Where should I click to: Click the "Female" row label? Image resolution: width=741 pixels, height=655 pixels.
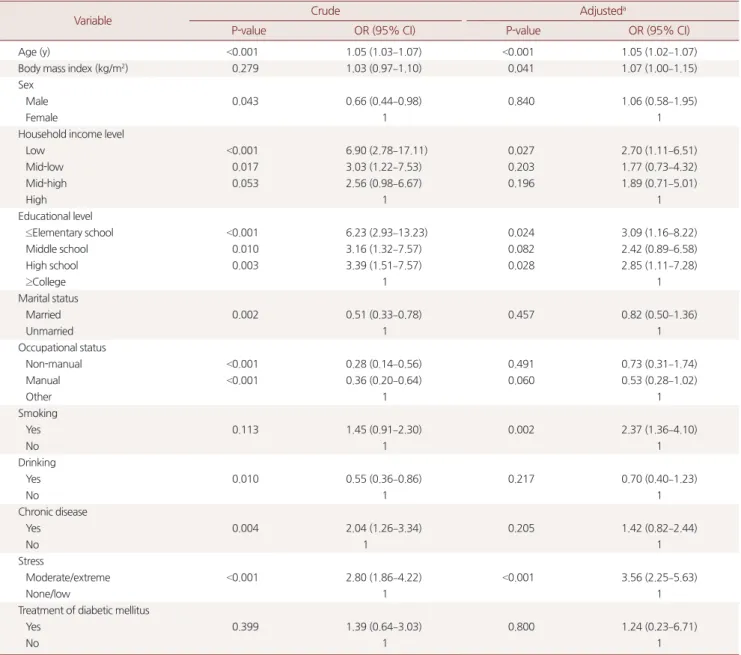(x=42, y=118)
